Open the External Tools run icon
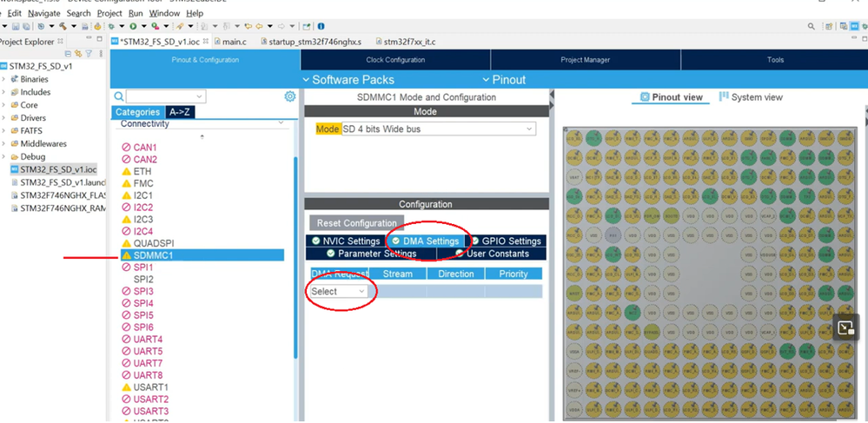This screenshot has height=423, width=868. 155,26
